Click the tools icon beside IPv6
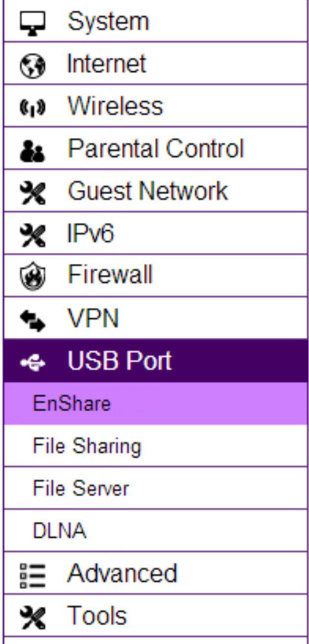309x644 pixels. (x=33, y=236)
